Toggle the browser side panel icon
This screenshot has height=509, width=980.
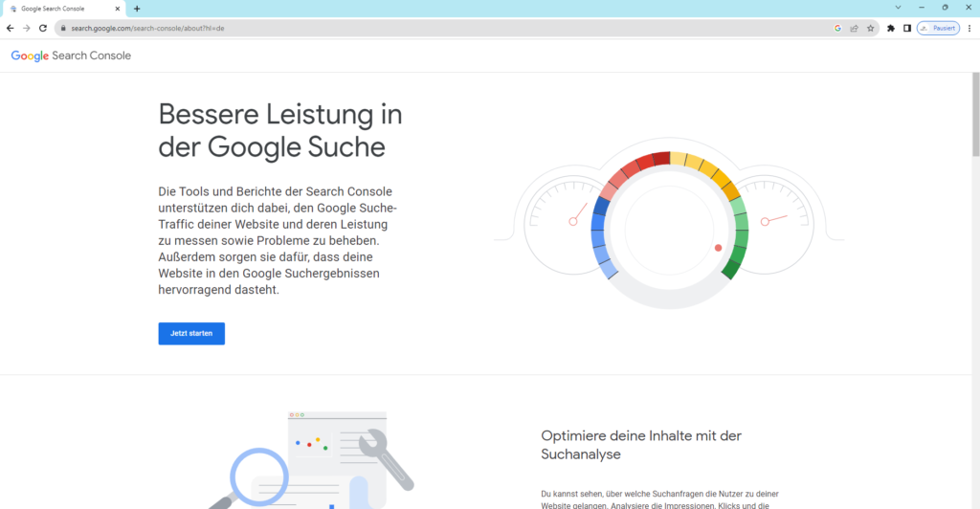(907, 28)
